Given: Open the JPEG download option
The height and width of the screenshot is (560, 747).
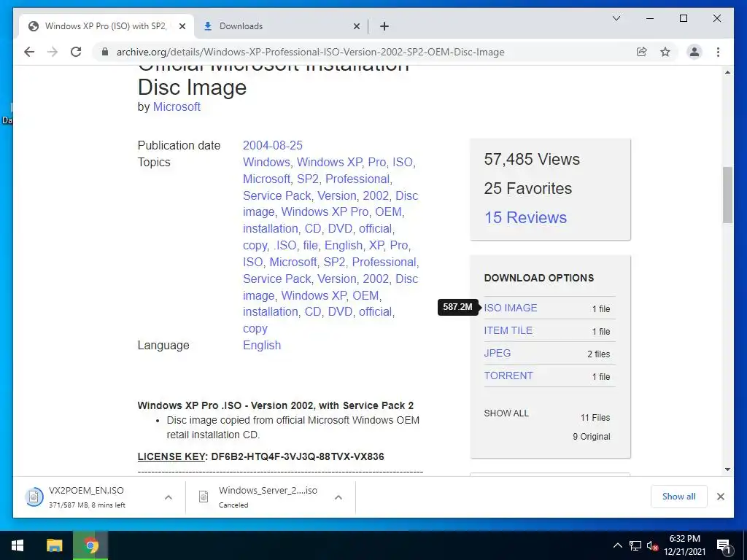Looking at the screenshot, I should [x=498, y=354].
